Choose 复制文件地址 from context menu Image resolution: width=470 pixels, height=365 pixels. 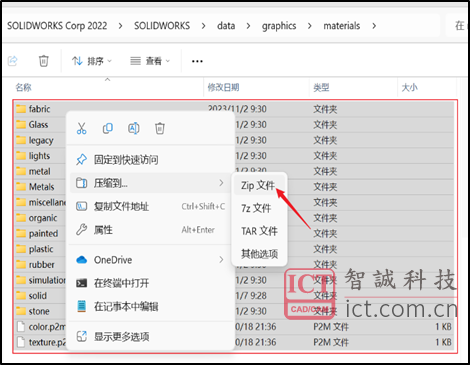[150, 206]
